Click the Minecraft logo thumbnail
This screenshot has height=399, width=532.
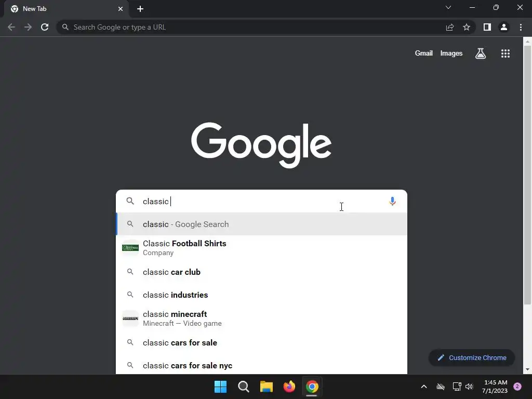coord(130,318)
